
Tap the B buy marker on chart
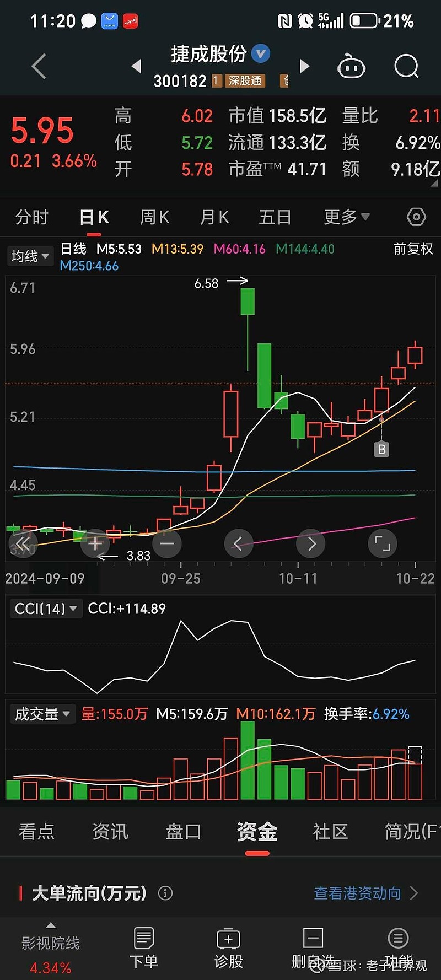pyautogui.click(x=381, y=449)
